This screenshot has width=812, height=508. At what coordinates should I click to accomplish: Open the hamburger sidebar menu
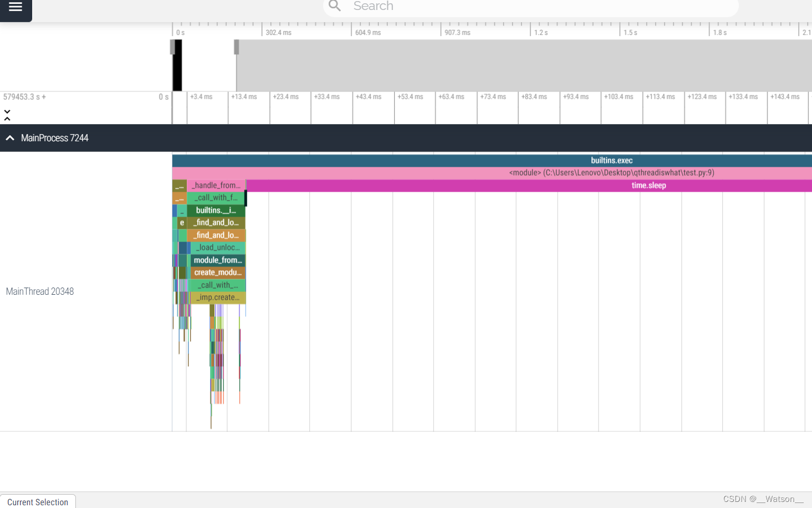[x=16, y=7]
